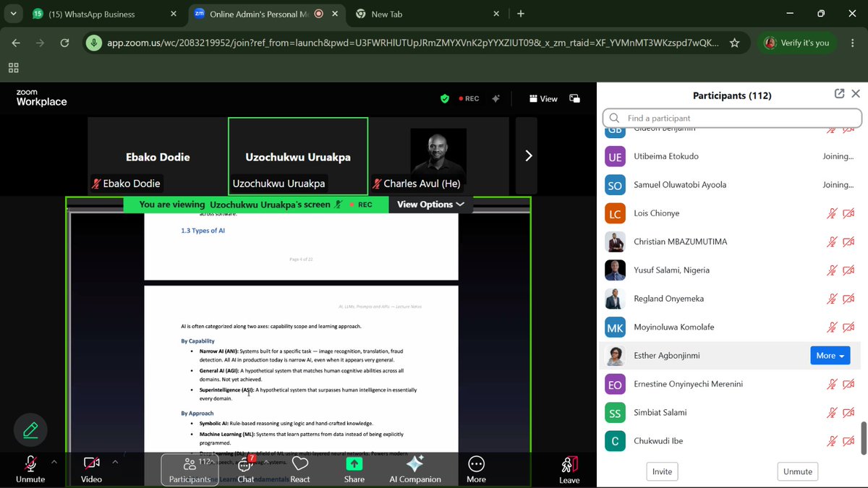
Task: Click the microphone permission icon in address bar
Action: click(93, 43)
